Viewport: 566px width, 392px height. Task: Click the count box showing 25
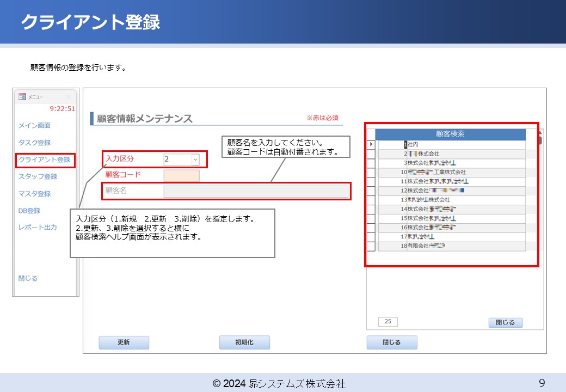click(387, 322)
